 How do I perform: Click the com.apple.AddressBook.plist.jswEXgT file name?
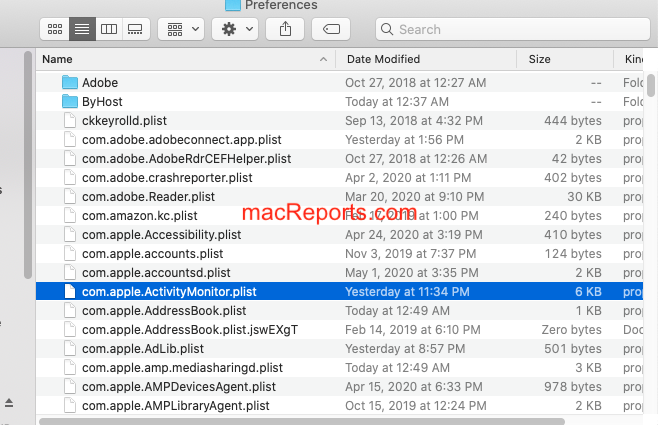[x=190, y=330]
